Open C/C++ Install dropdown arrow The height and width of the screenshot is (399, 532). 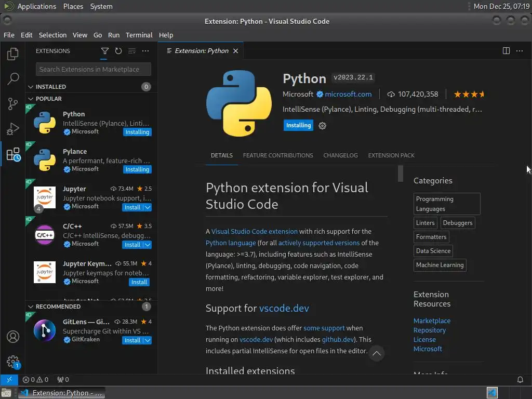[x=148, y=245]
